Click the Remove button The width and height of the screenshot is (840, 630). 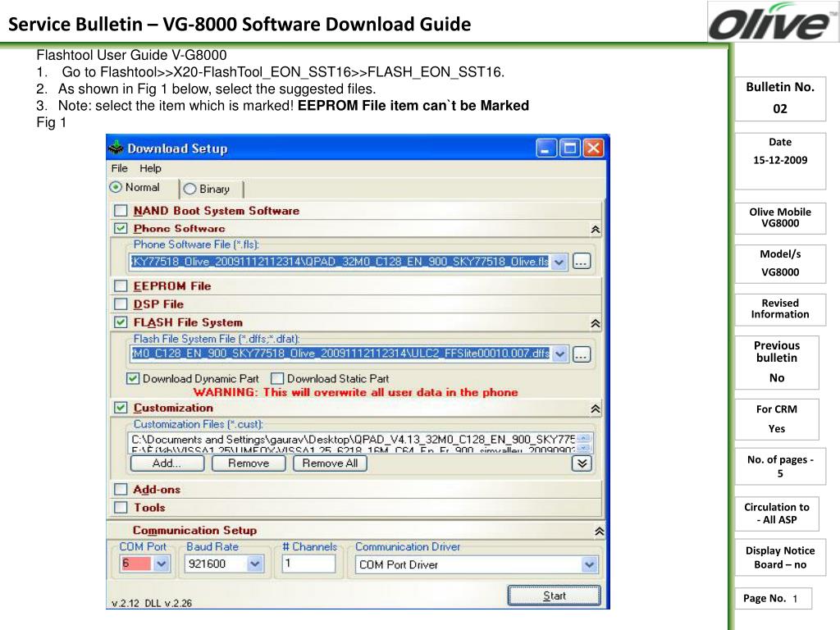click(x=249, y=463)
